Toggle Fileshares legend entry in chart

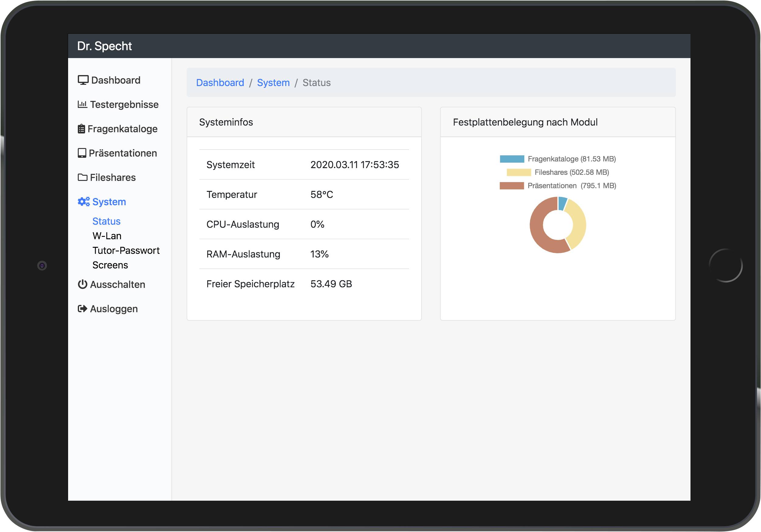click(558, 172)
